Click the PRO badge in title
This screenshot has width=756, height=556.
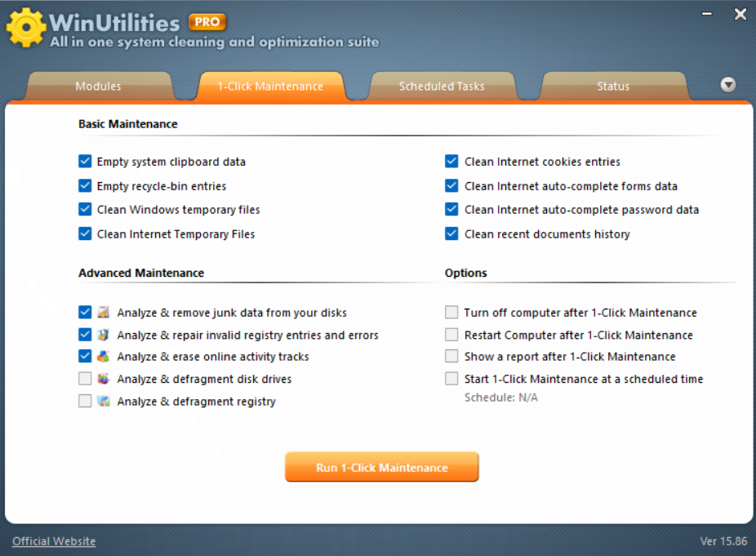pyautogui.click(x=207, y=22)
